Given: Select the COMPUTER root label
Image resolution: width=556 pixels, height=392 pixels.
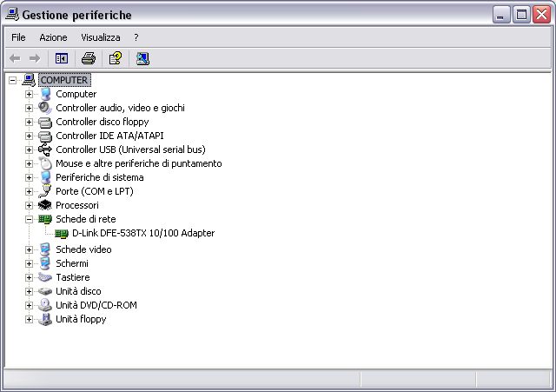Looking at the screenshot, I should [x=64, y=80].
